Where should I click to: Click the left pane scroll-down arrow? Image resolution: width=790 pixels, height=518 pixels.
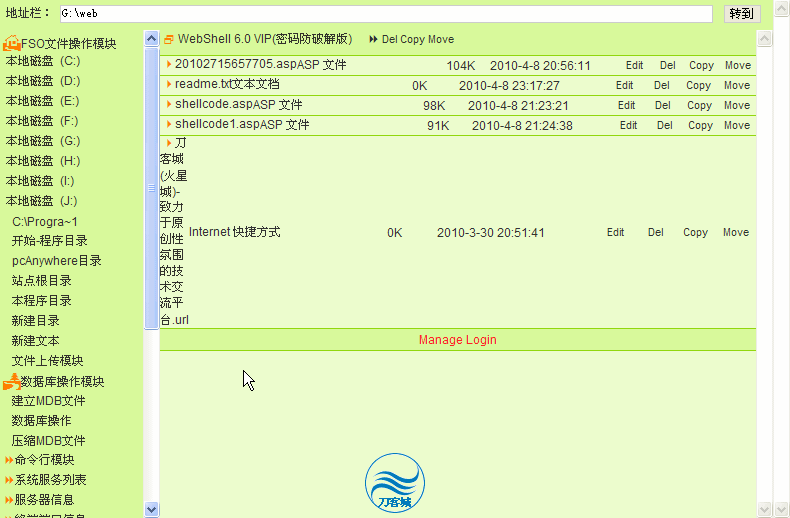tap(151, 509)
